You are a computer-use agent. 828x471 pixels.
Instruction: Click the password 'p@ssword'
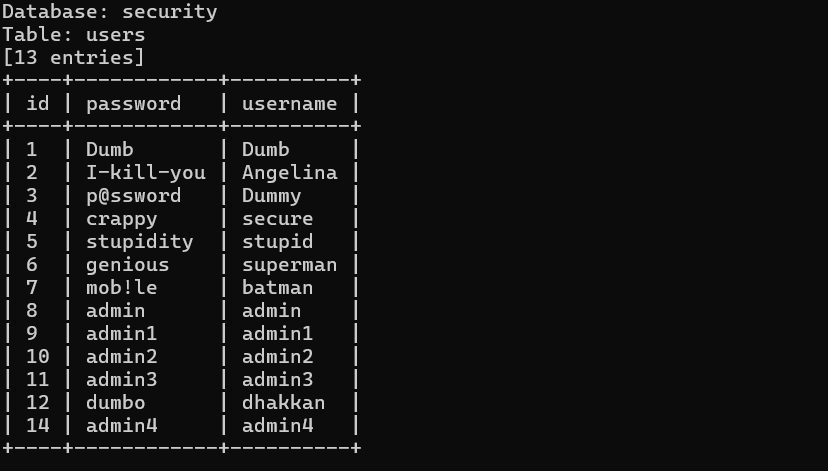[x=134, y=196]
